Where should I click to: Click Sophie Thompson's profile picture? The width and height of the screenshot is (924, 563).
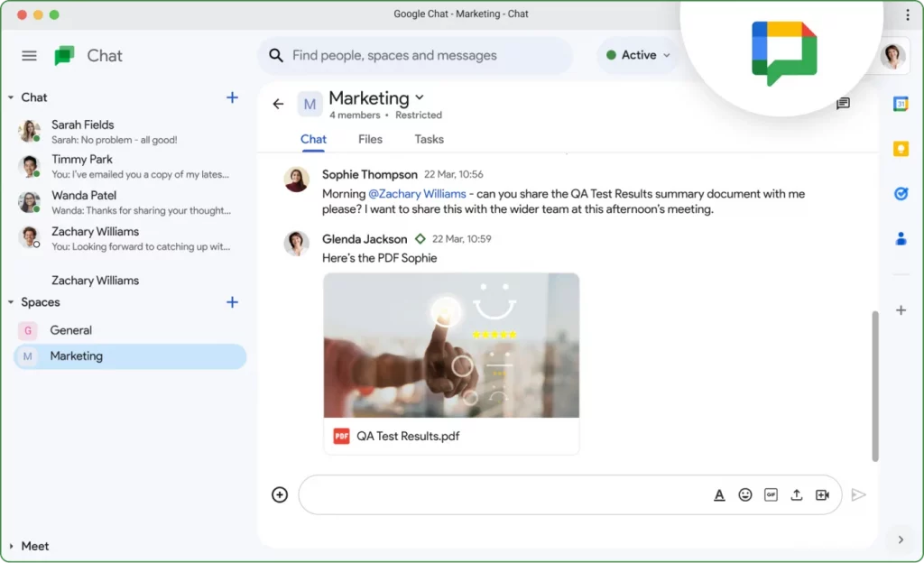pos(296,179)
